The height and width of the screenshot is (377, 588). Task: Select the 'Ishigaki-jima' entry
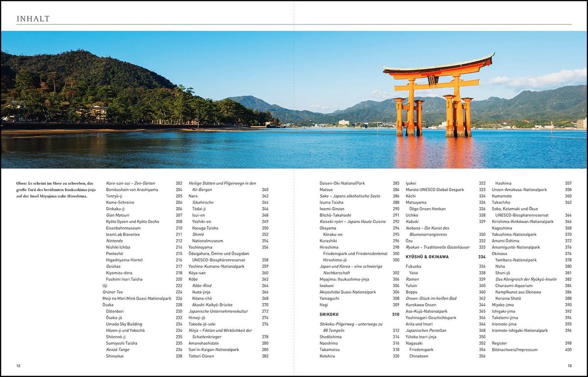(x=504, y=311)
